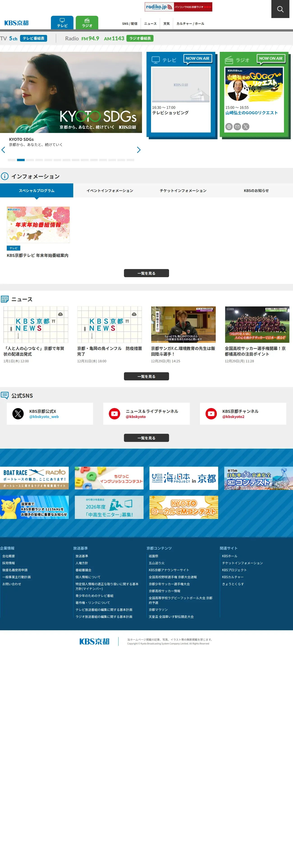Open footer link お問い合わせ
The width and height of the screenshot is (293, 868).
(11, 584)
